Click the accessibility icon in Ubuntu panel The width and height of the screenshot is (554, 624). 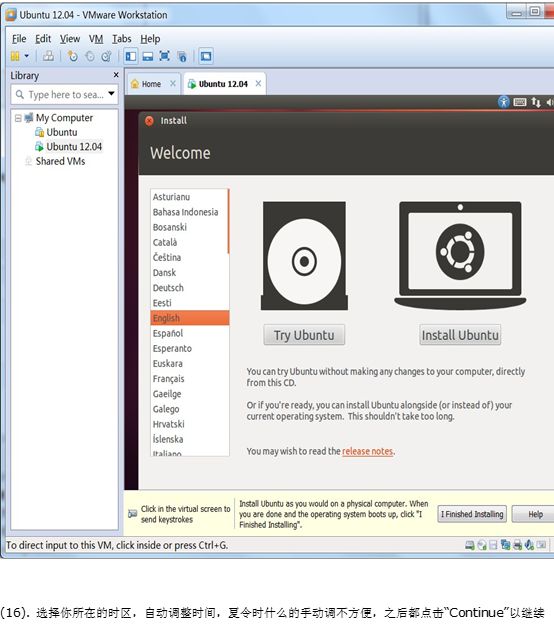tap(503, 102)
